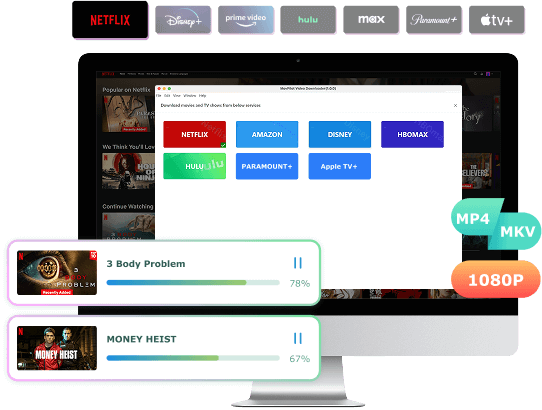Image resolution: width=542 pixels, height=410 pixels.
Task: Click the 3 Body Problem progress bar
Action: pyautogui.click(x=193, y=283)
